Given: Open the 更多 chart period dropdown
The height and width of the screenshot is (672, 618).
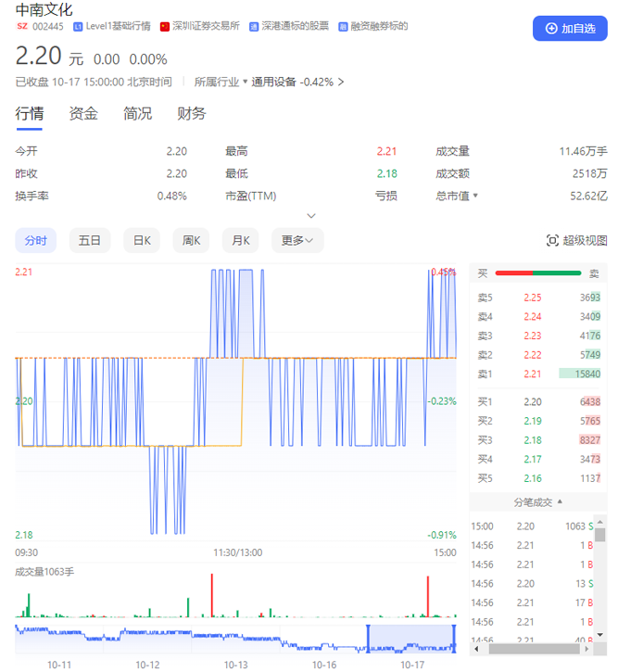Looking at the screenshot, I should click(x=297, y=241).
